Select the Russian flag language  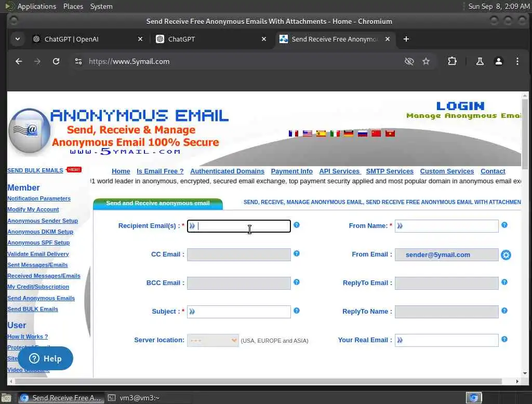coord(362,133)
